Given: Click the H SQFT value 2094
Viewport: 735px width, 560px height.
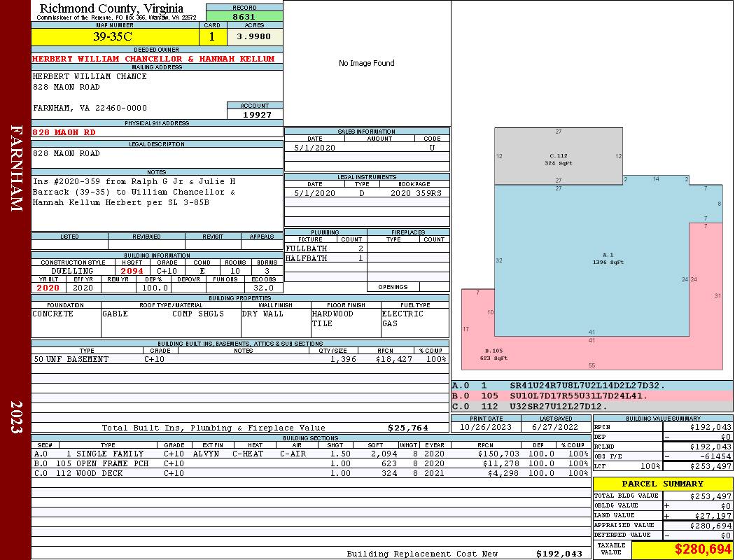Looking at the screenshot, I should [132, 271].
